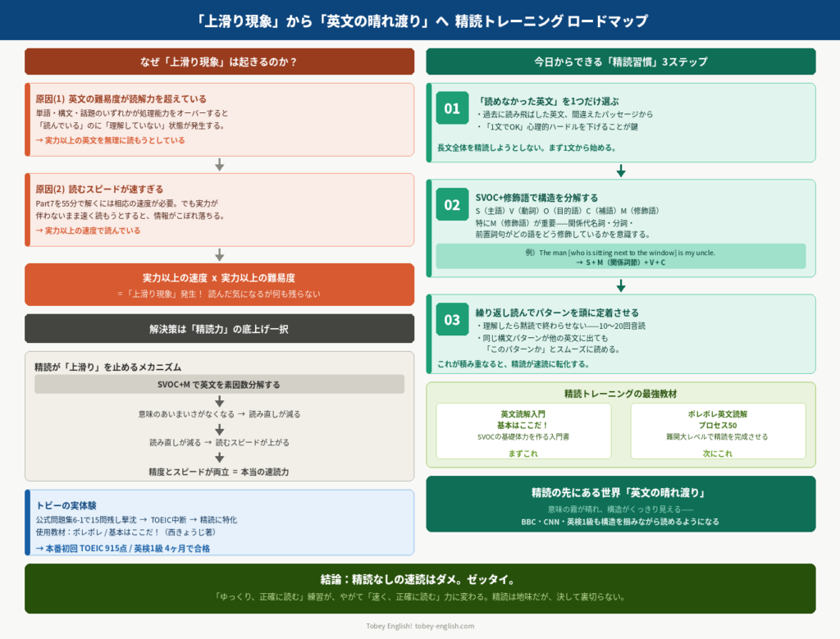This screenshot has width=840, height=639.
Task: Click green label まずこれ
Action: [x=523, y=453]
